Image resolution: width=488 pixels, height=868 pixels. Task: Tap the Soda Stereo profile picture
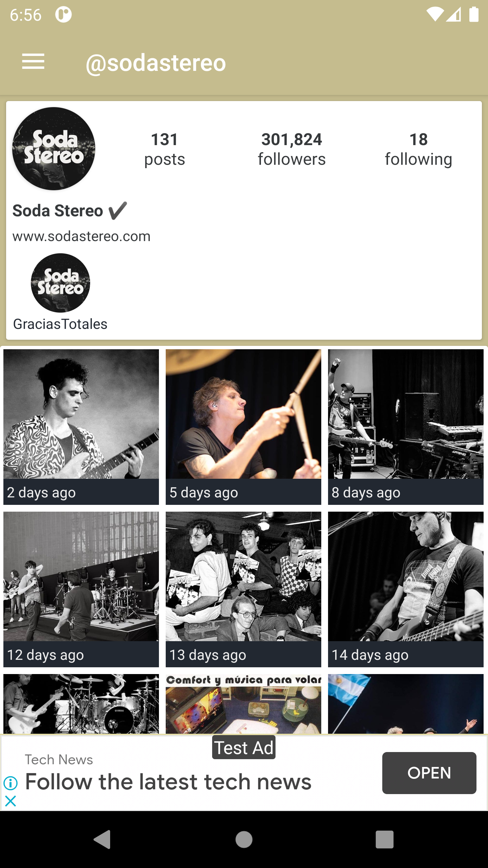[x=54, y=149]
